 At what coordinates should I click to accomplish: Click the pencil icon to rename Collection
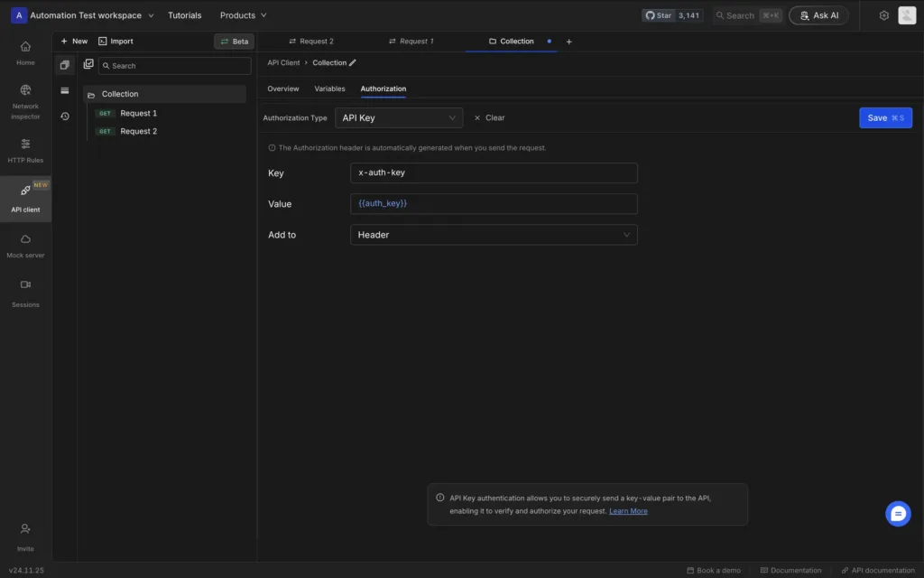(353, 62)
